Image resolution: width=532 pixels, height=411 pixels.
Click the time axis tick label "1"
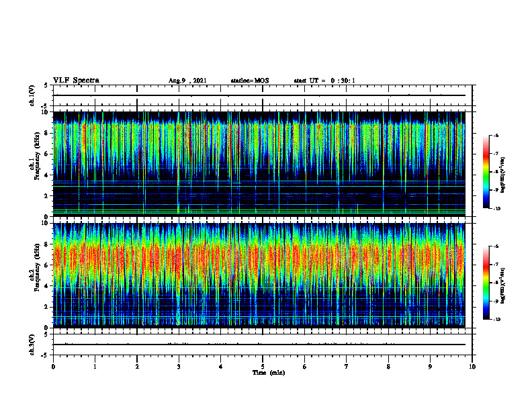[95, 367]
